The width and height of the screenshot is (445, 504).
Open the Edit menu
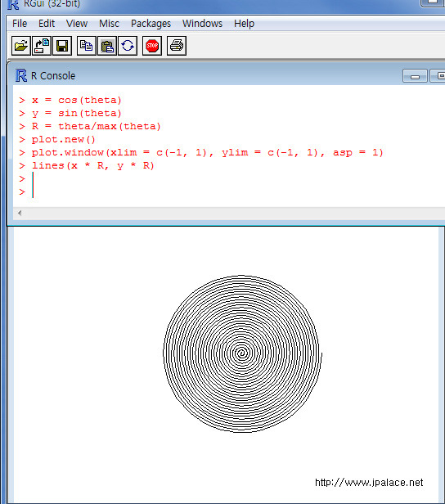click(47, 24)
